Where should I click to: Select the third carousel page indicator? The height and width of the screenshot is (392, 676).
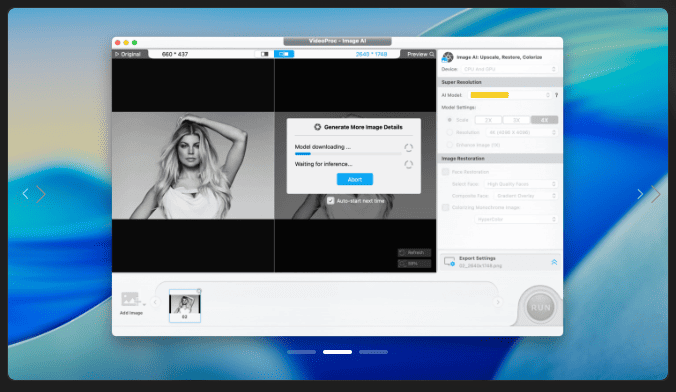pos(373,352)
